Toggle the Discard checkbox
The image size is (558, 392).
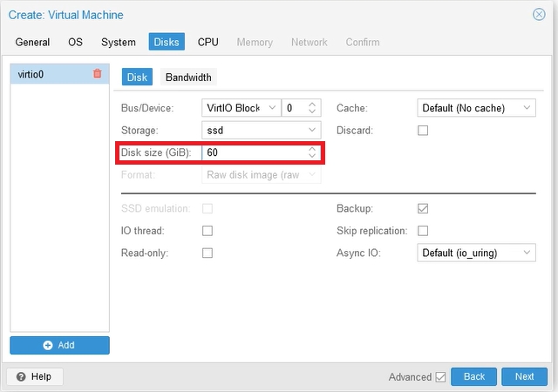tap(423, 131)
